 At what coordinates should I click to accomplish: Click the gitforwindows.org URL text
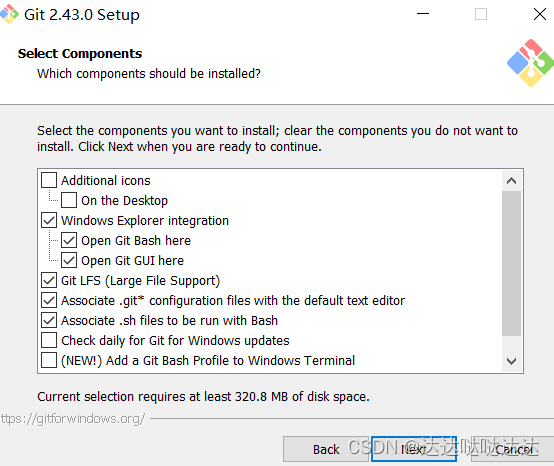[x=73, y=419]
